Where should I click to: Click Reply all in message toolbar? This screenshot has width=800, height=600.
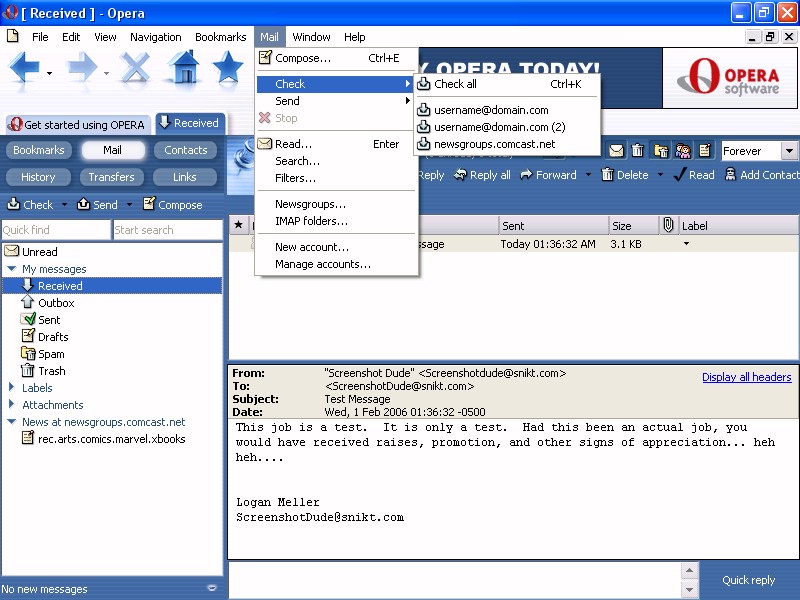tap(482, 175)
